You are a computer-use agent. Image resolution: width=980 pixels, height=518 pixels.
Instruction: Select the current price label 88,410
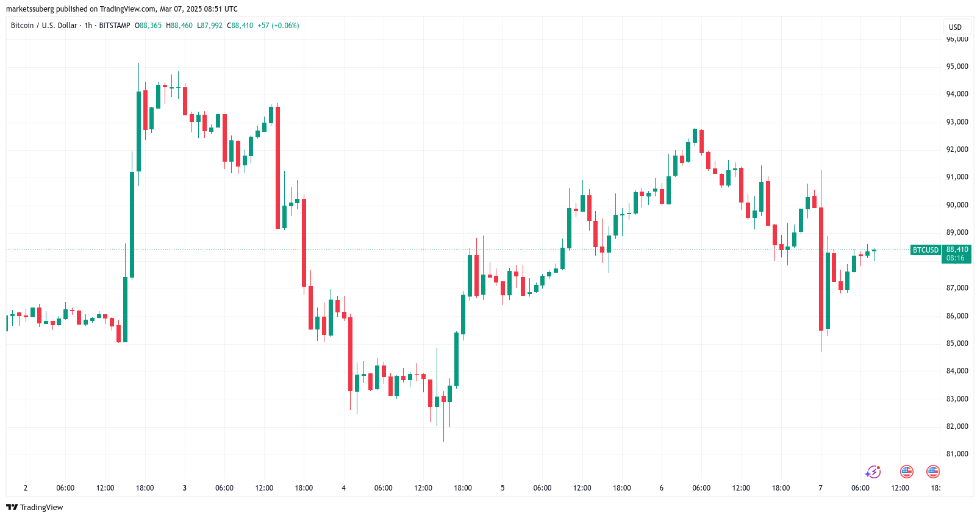pyautogui.click(x=957, y=250)
